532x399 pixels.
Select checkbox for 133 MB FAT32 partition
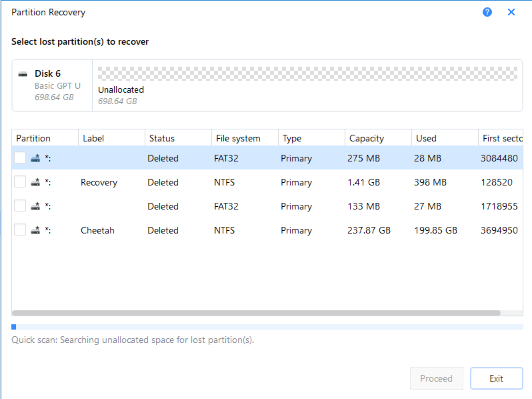coord(20,206)
